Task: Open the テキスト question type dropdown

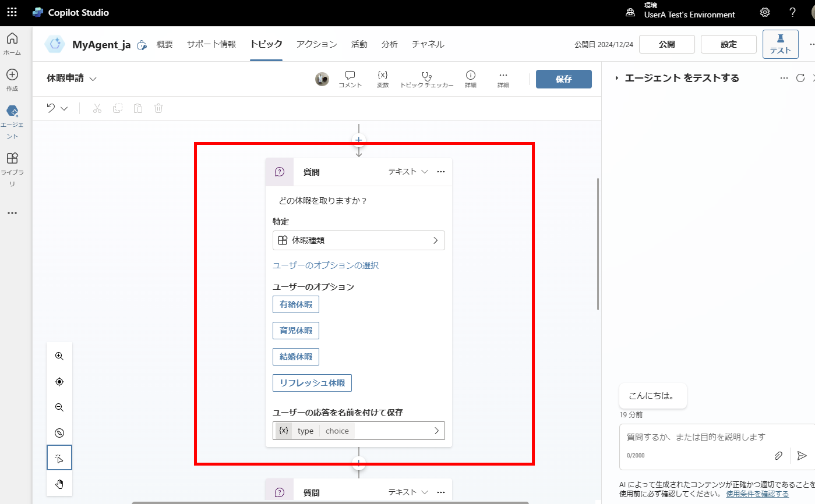Action: pos(407,171)
